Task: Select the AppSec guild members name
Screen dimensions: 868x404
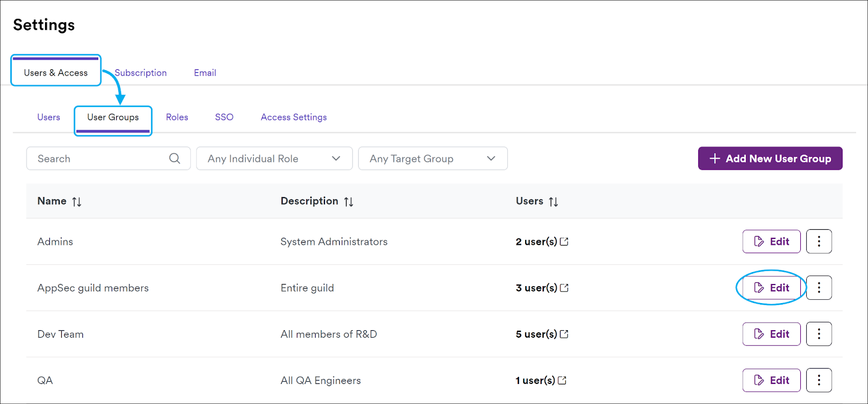Action: tap(93, 288)
